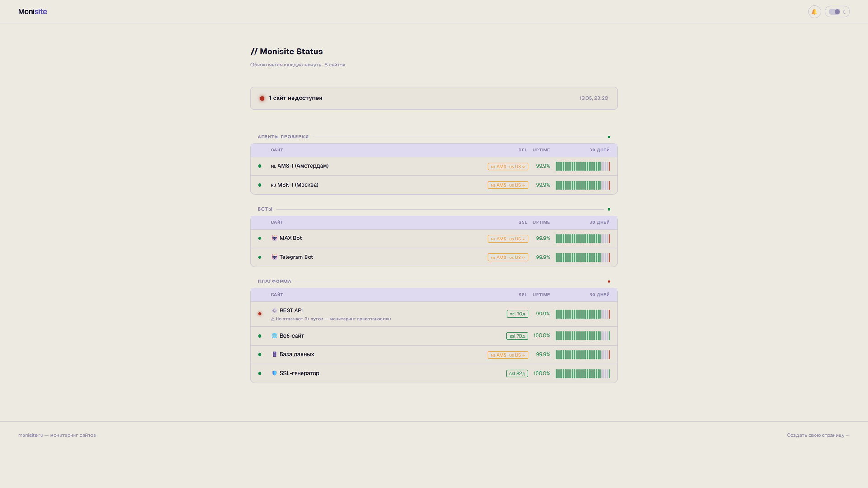Image resolution: width=868 pixels, height=488 pixels.
Task: Click the 30-day uptime bars for REST API
Action: point(583,314)
